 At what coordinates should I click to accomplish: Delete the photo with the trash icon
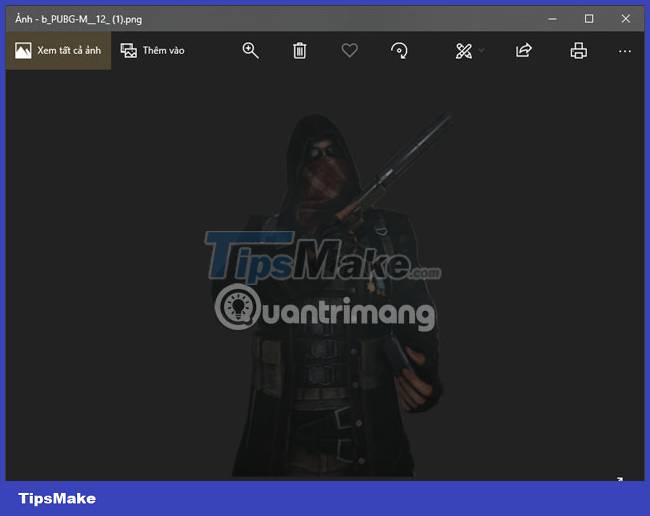[300, 51]
